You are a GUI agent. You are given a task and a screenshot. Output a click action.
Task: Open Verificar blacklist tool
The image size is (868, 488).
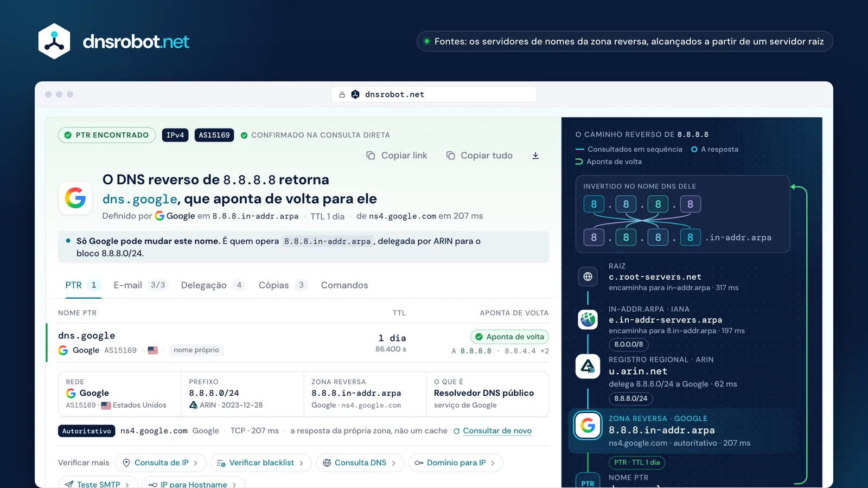click(x=260, y=463)
